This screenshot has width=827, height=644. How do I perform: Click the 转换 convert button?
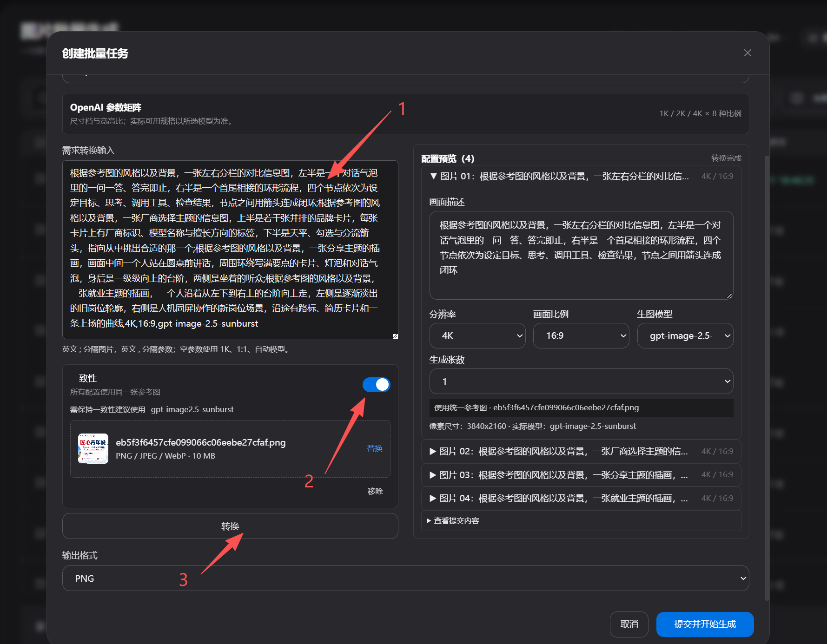click(230, 526)
